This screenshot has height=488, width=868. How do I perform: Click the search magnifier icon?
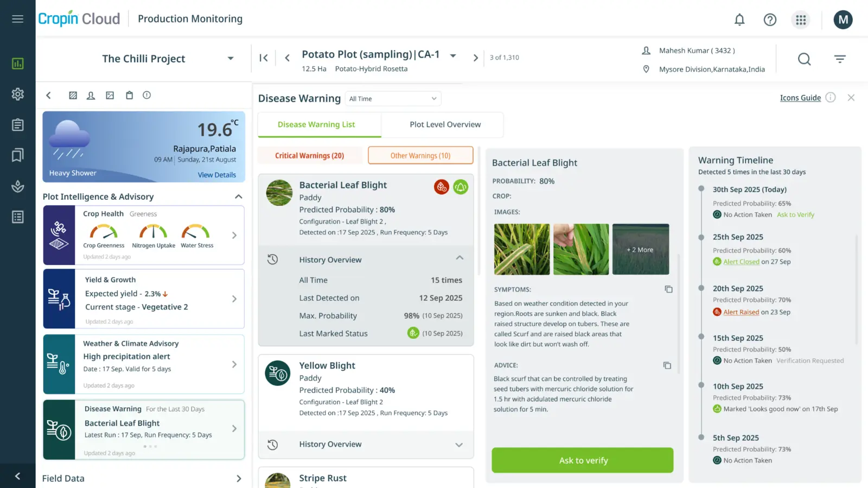(x=805, y=59)
